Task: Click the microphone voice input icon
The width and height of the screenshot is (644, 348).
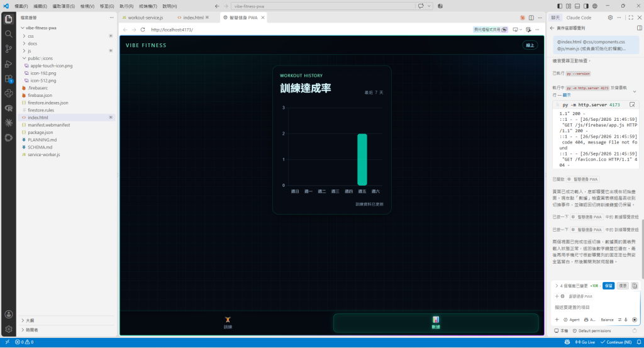Action: coord(626,320)
